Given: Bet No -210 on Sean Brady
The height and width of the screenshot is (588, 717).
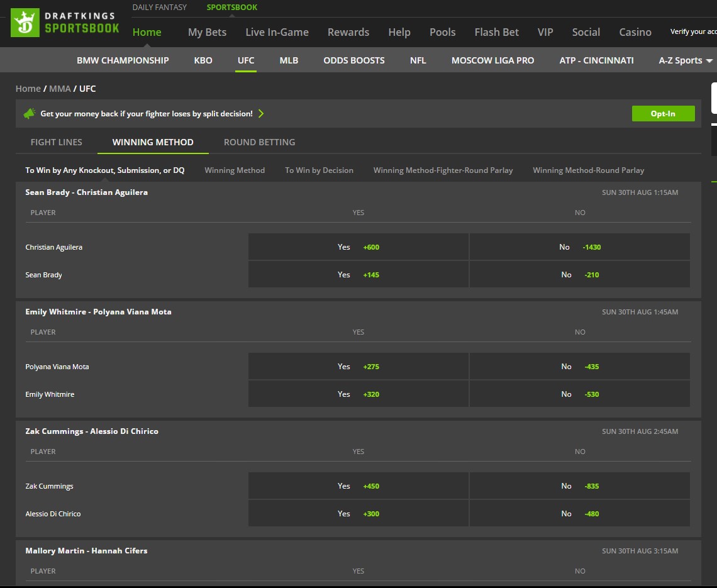Looking at the screenshot, I should click(580, 275).
